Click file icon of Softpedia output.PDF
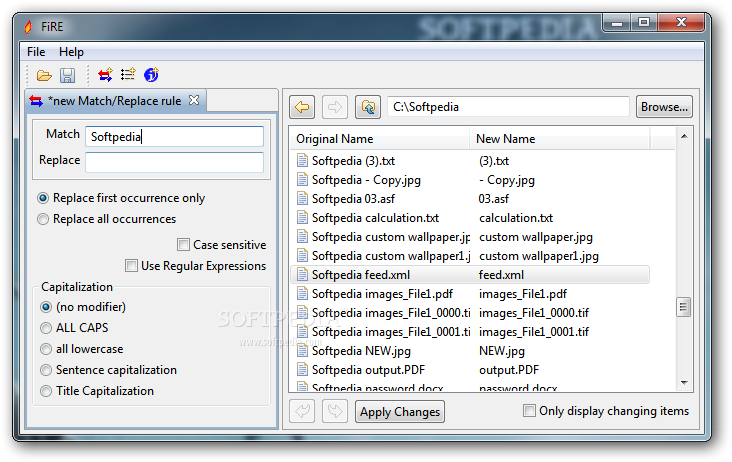Image resolution: width=732 pixels, height=462 pixels. [303, 370]
